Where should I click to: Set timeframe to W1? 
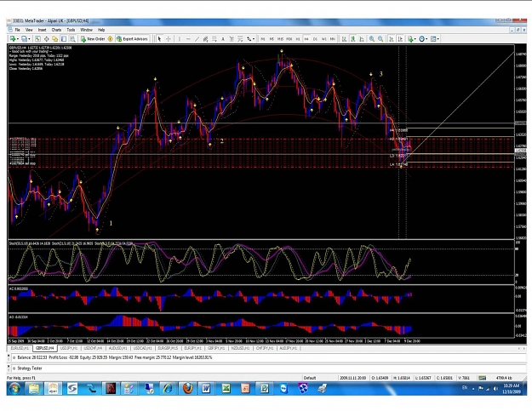324,39
